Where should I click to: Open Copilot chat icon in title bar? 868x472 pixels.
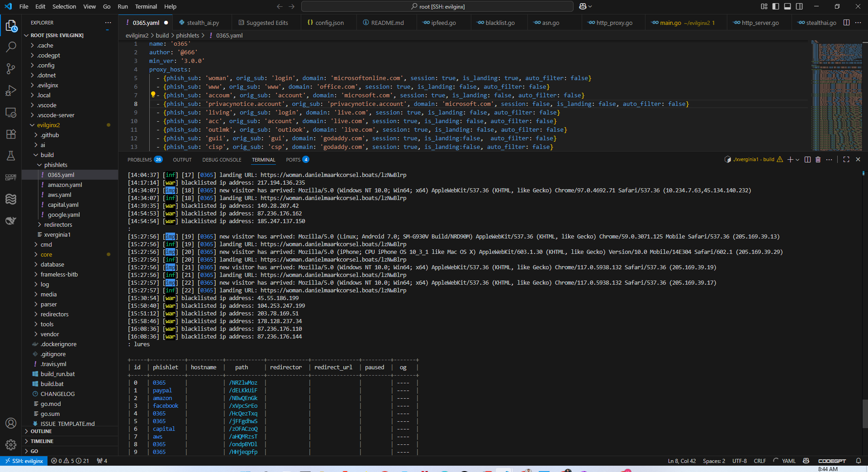(583, 6)
